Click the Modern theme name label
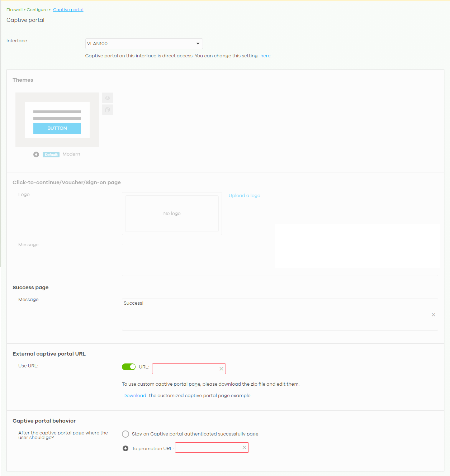 (x=71, y=154)
